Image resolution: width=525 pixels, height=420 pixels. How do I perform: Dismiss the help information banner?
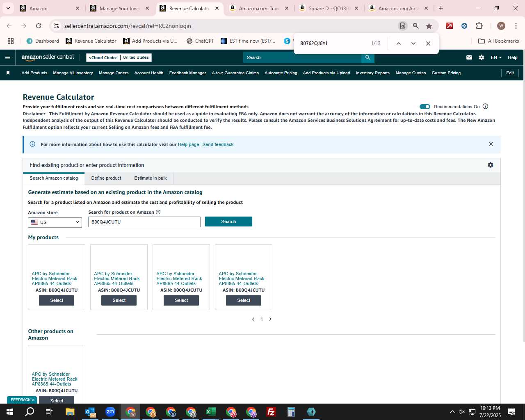pyautogui.click(x=491, y=144)
